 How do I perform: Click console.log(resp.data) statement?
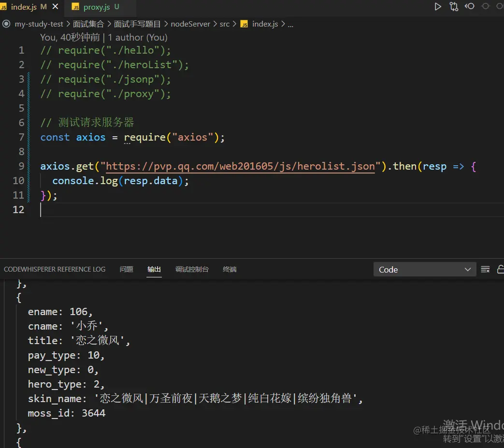click(x=120, y=181)
